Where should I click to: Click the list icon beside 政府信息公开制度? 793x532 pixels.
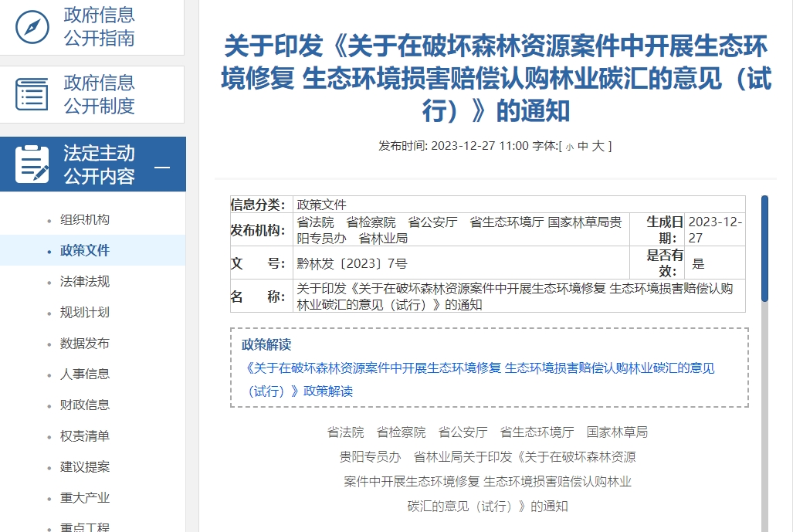click(32, 94)
